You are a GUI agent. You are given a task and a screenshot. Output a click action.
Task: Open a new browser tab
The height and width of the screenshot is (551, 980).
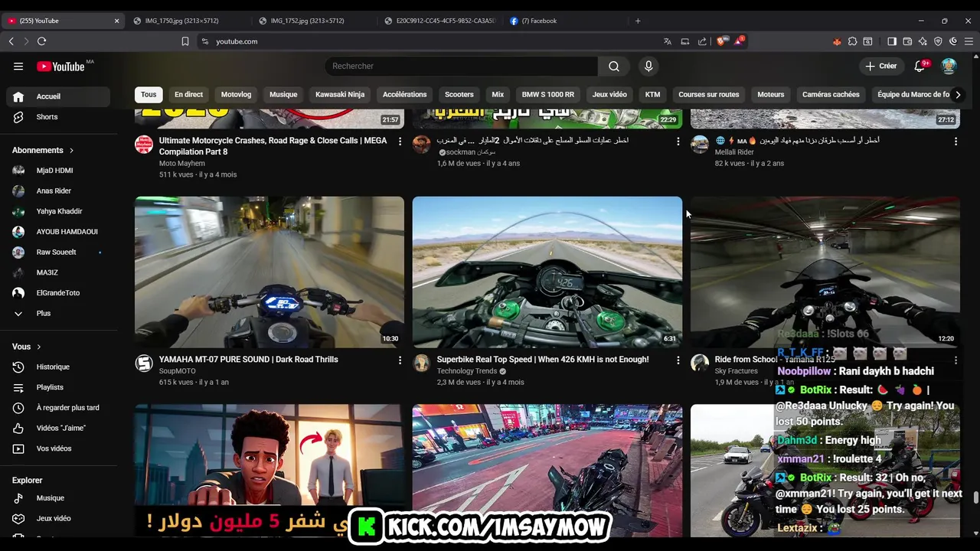pos(638,21)
